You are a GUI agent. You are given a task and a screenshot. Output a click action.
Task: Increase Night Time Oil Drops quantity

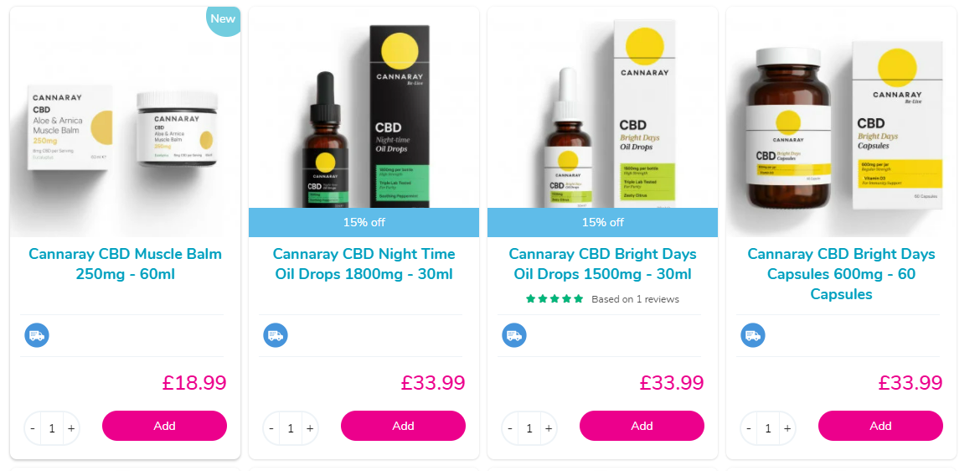coord(310,428)
